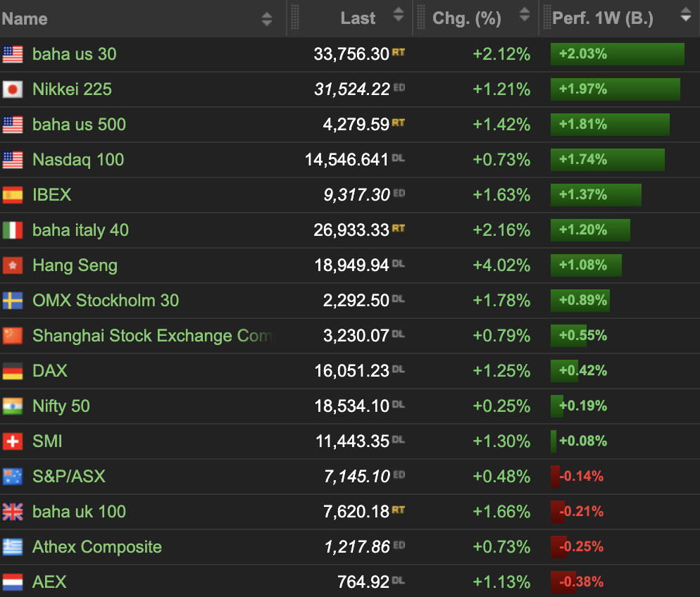Click the -0.14% weekly performance value
The image size is (700, 597).
tap(581, 477)
